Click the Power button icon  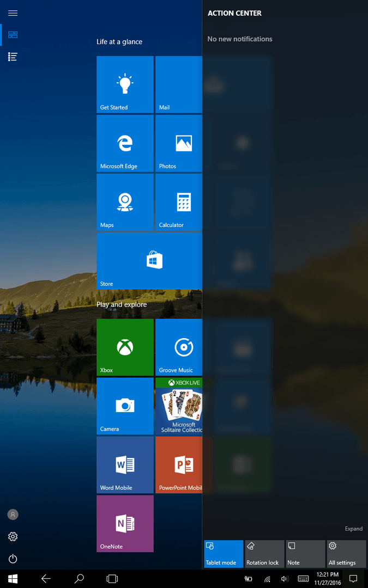13,559
